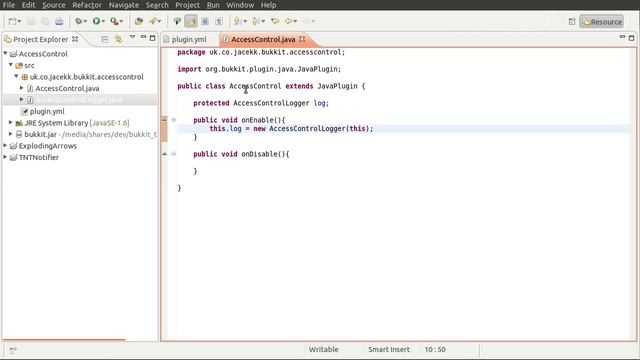Select the AccessControl.java editor tab

[263, 39]
